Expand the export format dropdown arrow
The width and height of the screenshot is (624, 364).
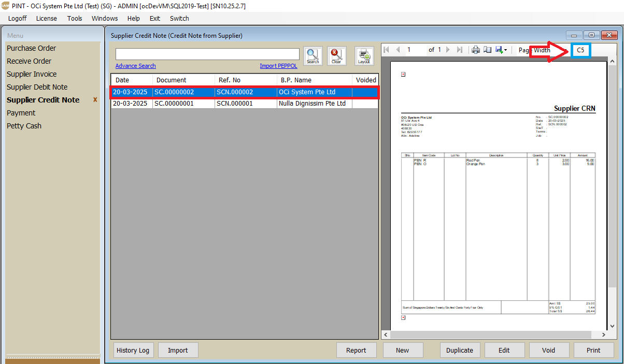click(505, 50)
